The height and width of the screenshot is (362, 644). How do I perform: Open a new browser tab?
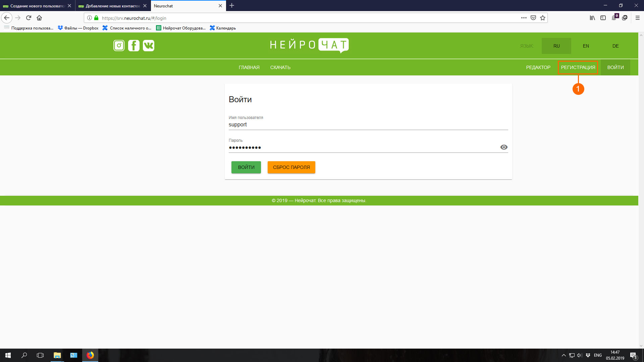click(x=232, y=6)
